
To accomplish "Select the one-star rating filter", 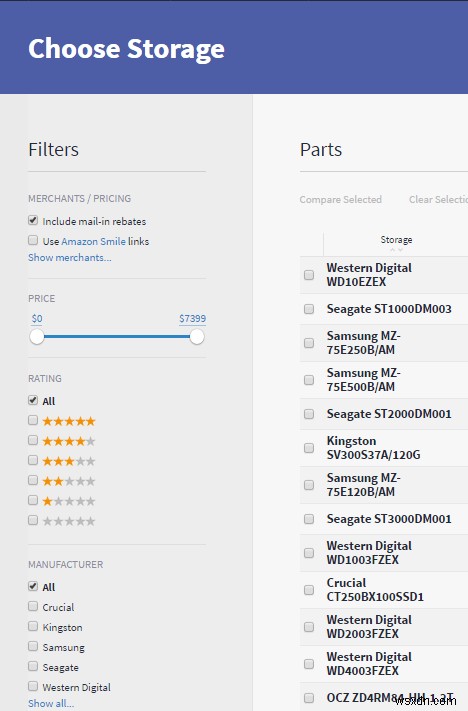I will tap(33, 500).
